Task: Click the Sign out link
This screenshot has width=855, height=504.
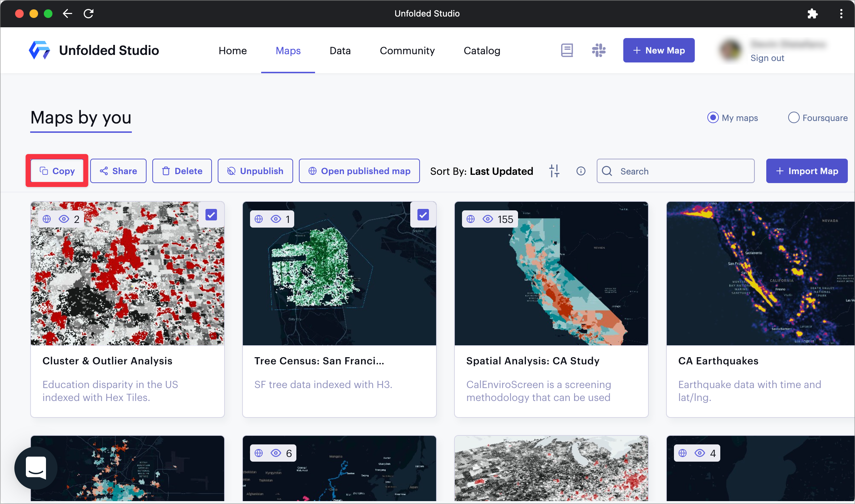Action: [767, 58]
